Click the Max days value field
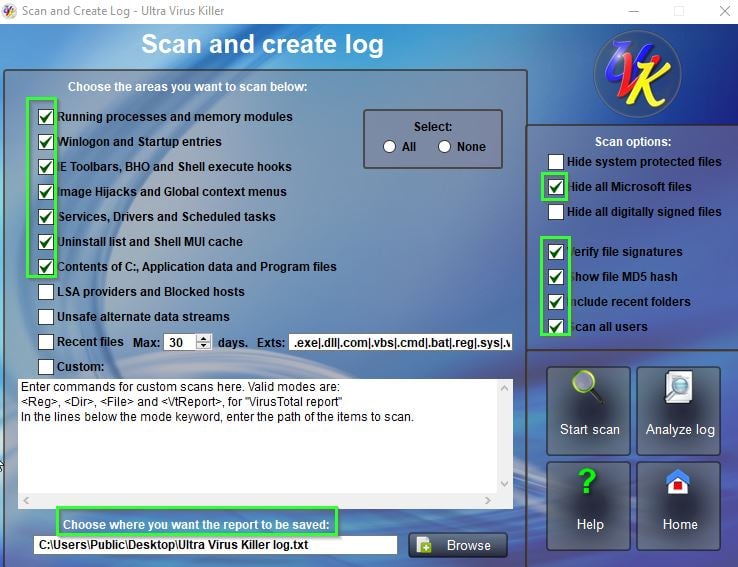The width and height of the screenshot is (738, 567). tap(180, 342)
